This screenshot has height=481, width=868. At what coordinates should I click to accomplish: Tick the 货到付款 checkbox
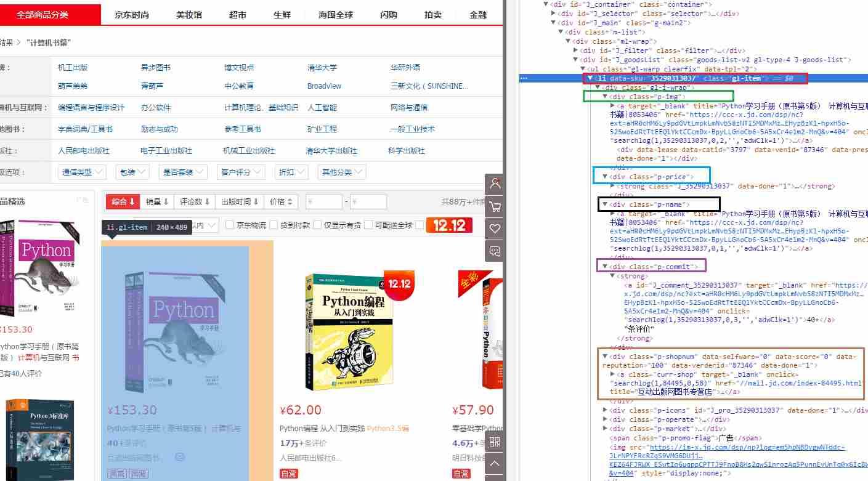(x=274, y=225)
